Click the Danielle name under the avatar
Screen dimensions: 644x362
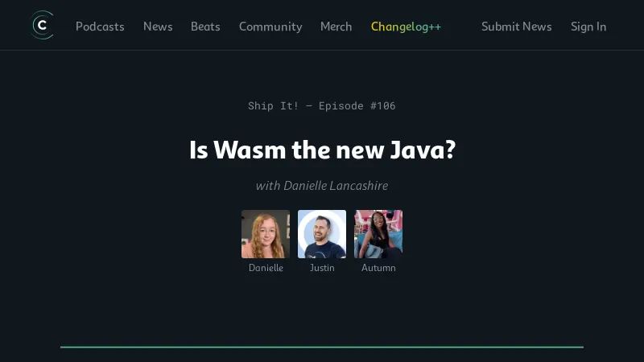(266, 268)
